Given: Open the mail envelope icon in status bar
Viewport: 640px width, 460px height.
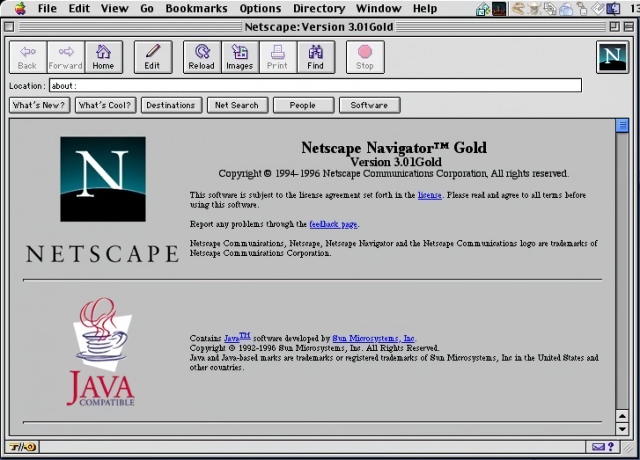Looking at the screenshot, I should pos(599,447).
